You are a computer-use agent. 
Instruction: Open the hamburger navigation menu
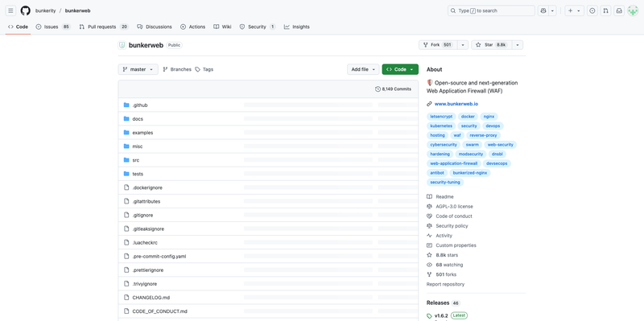click(11, 10)
